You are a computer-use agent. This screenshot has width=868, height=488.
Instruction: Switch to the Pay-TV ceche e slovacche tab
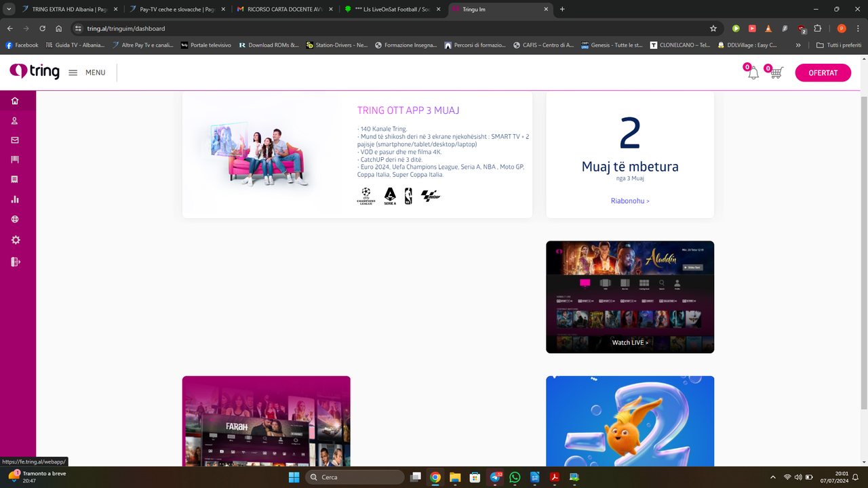click(176, 9)
